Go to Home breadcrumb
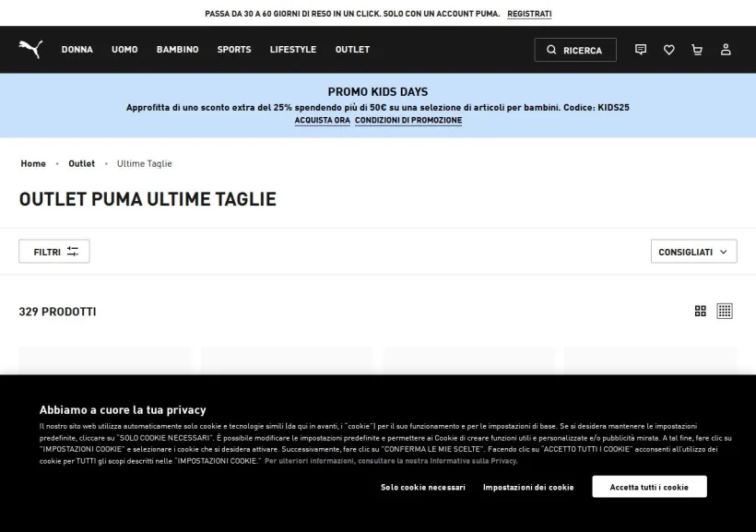756x532 pixels. tap(33, 163)
